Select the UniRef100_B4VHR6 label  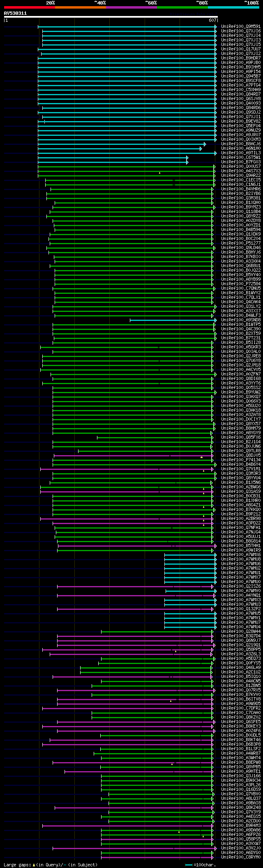(x=241, y=189)
